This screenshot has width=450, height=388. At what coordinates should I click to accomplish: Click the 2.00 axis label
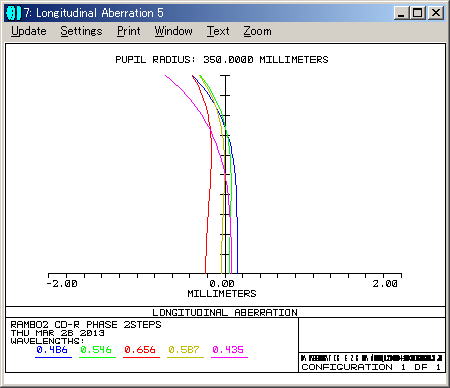click(385, 284)
